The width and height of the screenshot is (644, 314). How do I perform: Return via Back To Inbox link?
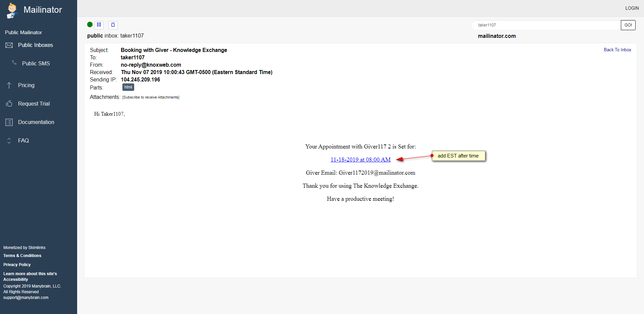pyautogui.click(x=618, y=50)
